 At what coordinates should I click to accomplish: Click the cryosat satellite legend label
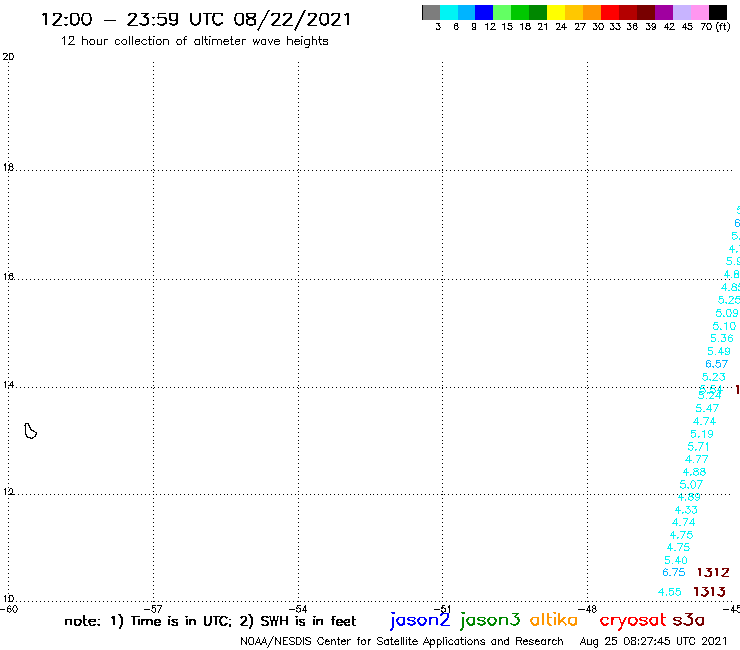pyautogui.click(x=632, y=620)
